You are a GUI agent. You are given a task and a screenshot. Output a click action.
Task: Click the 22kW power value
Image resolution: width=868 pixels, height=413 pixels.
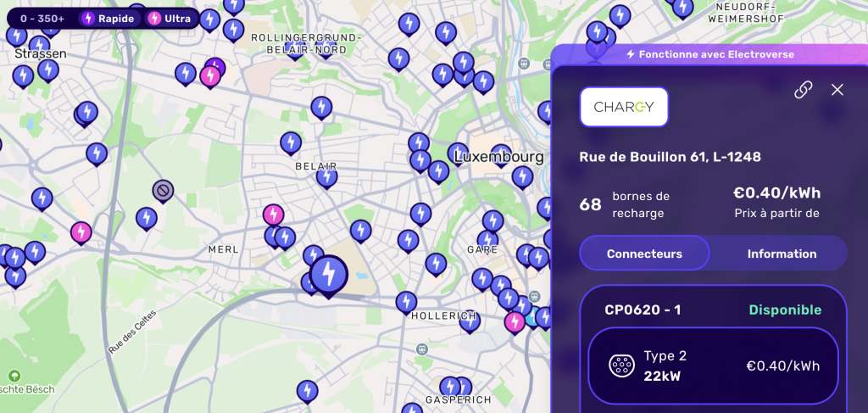click(662, 377)
